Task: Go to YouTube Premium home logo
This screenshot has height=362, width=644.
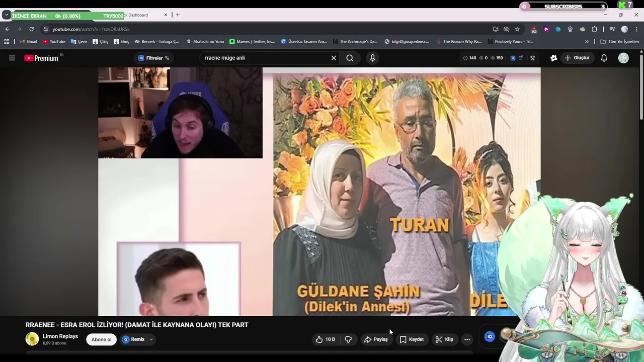Action: click(x=42, y=58)
